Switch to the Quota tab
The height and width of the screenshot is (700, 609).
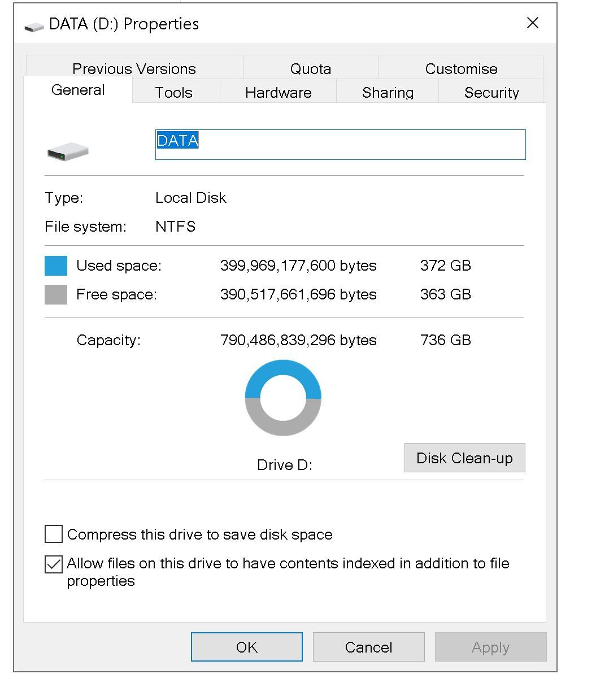310,68
